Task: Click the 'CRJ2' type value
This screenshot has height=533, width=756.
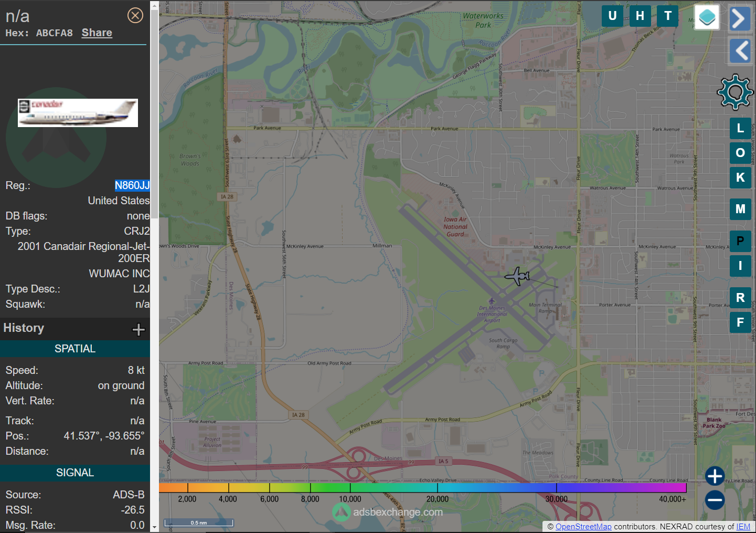Action: 136,231
